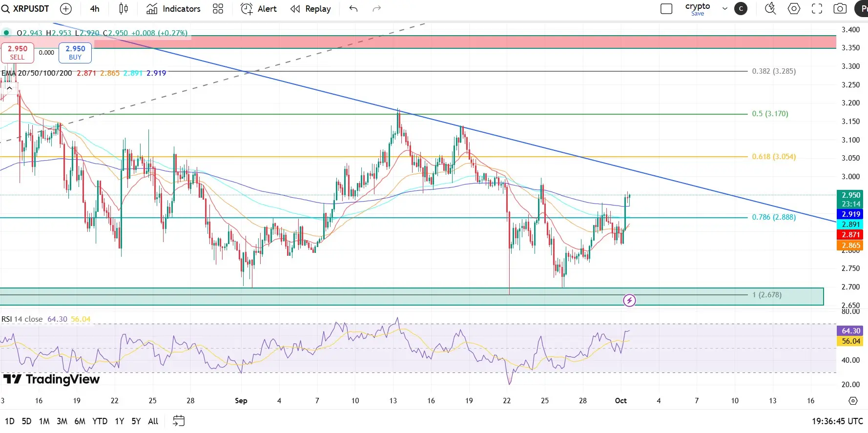Click the blue 2.950 BUY button
This screenshot has width=868, height=433.
[75, 53]
